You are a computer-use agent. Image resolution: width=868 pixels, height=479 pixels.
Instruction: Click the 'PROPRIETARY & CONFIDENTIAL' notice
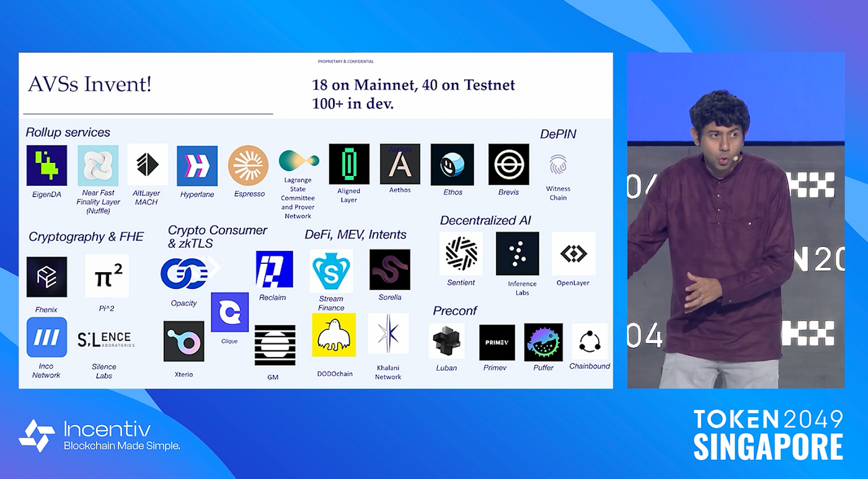[x=346, y=61]
